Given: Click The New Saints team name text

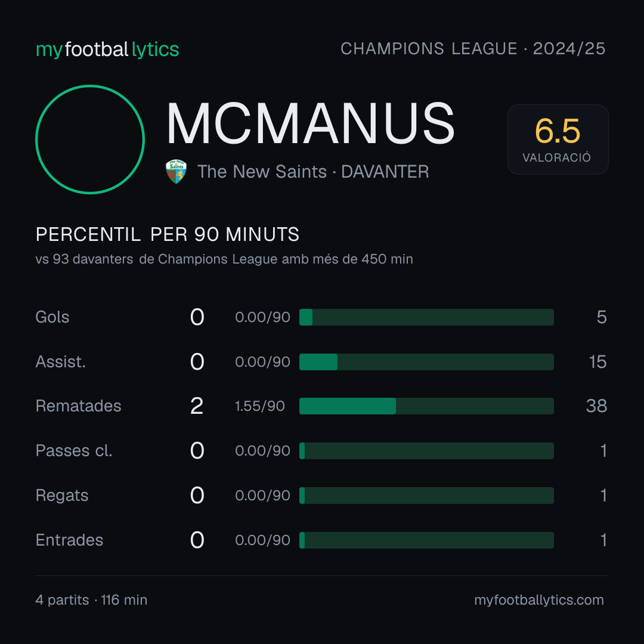Looking at the screenshot, I should (262, 172).
